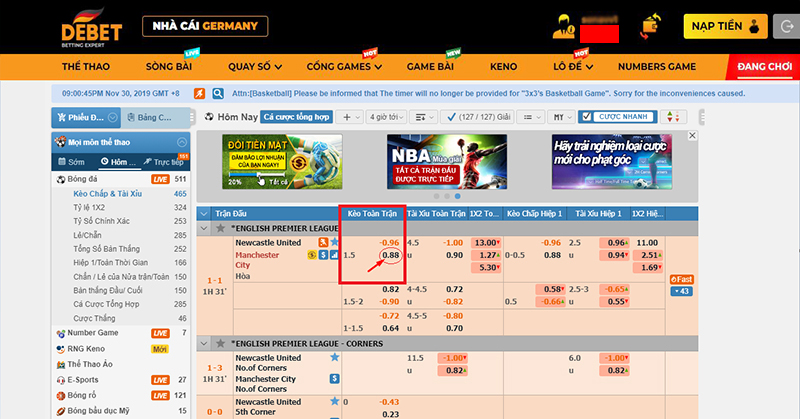
Task: Open the corner-kick bet type banner
Action: click(x=612, y=162)
